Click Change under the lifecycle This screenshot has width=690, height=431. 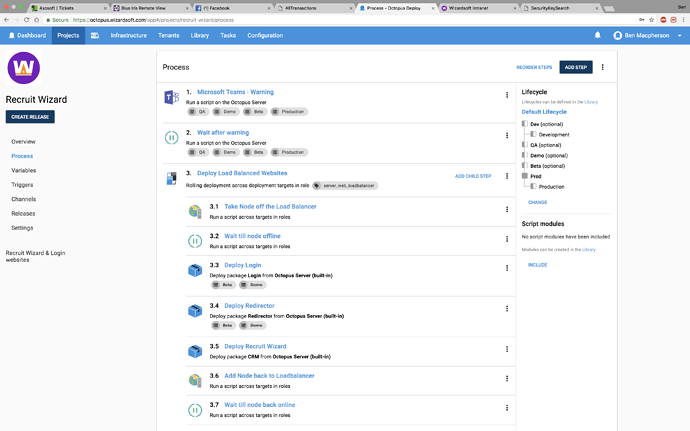pyautogui.click(x=537, y=203)
